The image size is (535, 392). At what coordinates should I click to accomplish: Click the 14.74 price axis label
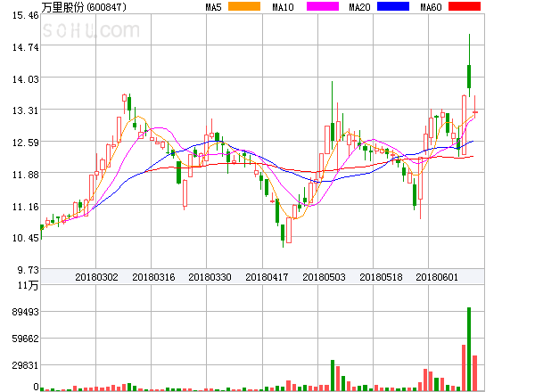[26, 47]
